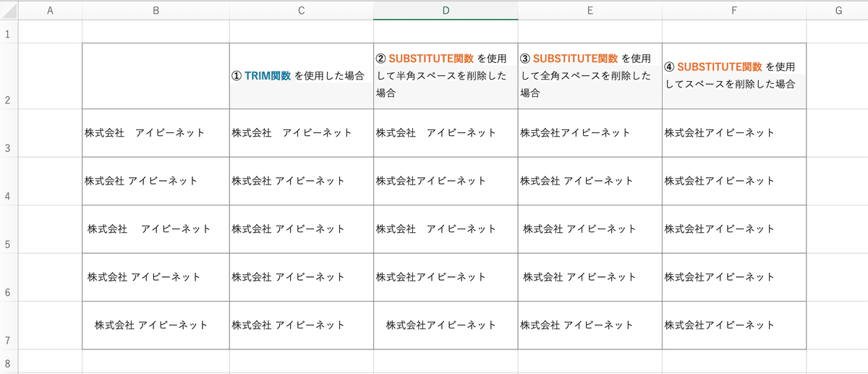Select row 7 header
Screen dimensions: 868x374
point(9,326)
